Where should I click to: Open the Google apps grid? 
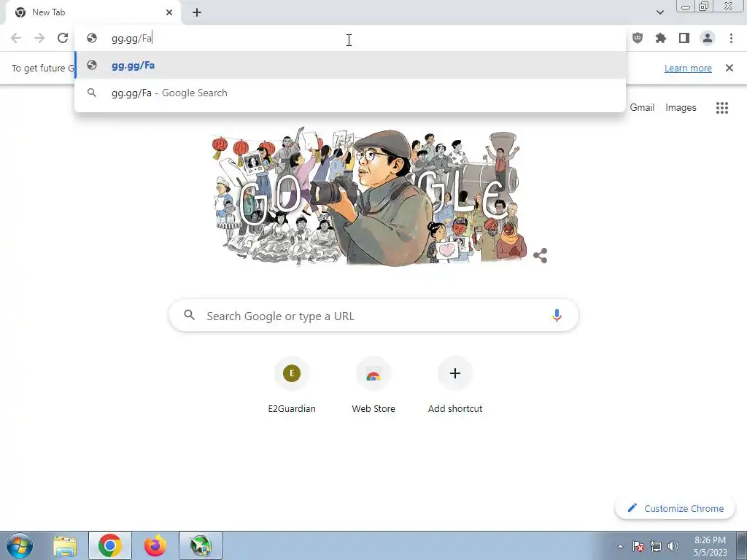coord(722,108)
